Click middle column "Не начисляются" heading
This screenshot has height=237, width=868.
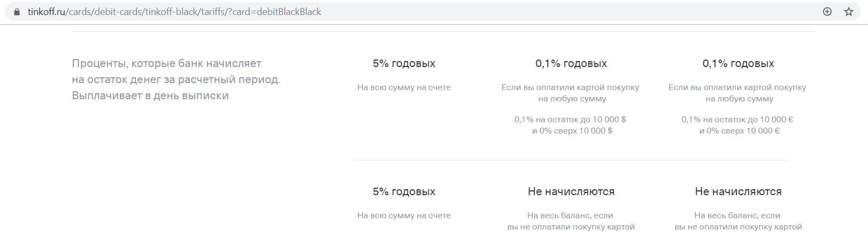tap(571, 191)
